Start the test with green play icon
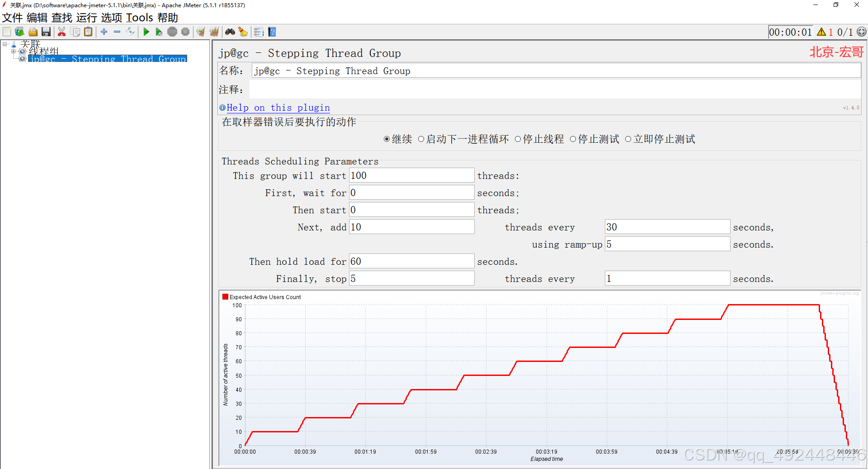Image resolution: width=868 pixels, height=469 pixels. (146, 32)
